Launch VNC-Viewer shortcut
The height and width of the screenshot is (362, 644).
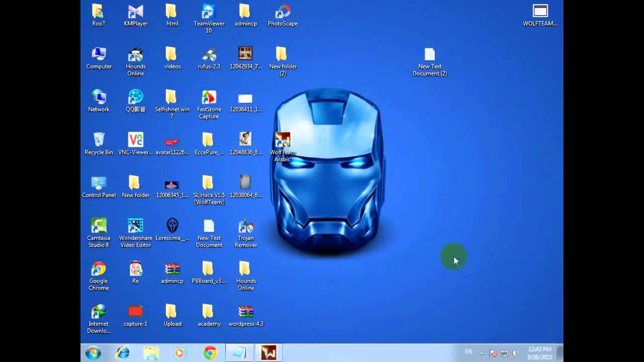point(135,143)
